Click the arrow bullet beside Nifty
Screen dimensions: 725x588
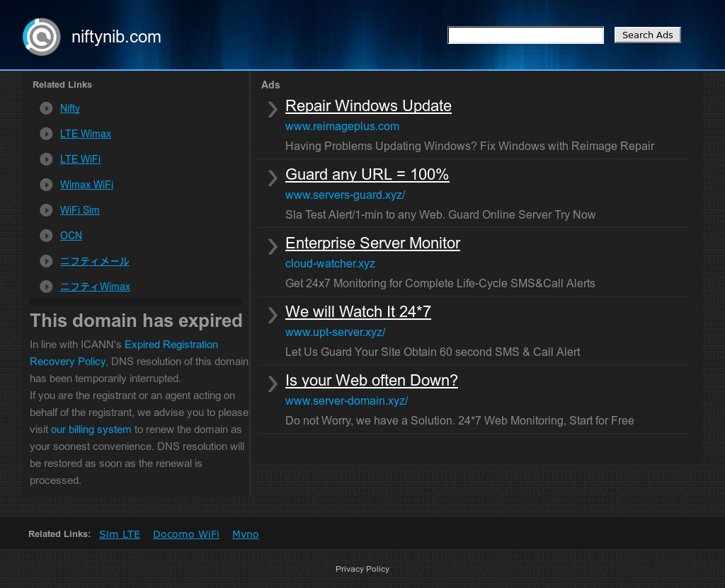[46, 108]
